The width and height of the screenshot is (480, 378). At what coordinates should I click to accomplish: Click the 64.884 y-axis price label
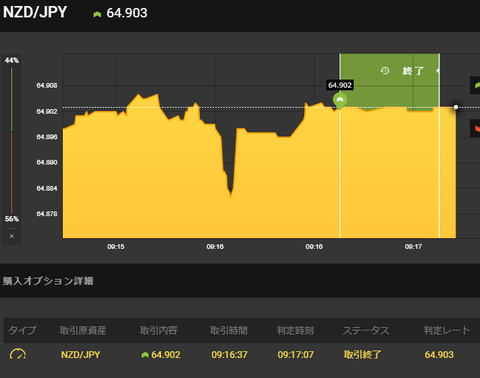coord(47,188)
